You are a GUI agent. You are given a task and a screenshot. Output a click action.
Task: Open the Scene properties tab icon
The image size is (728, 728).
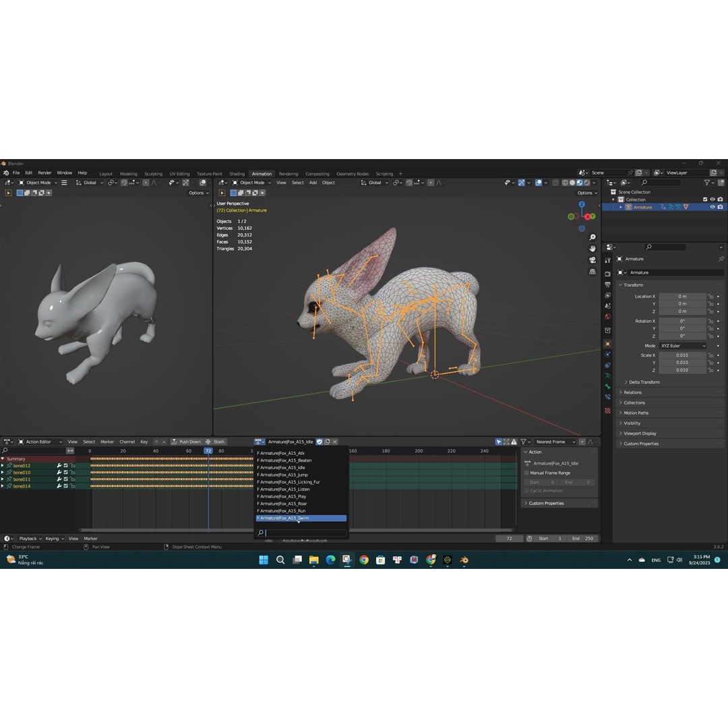click(607, 306)
